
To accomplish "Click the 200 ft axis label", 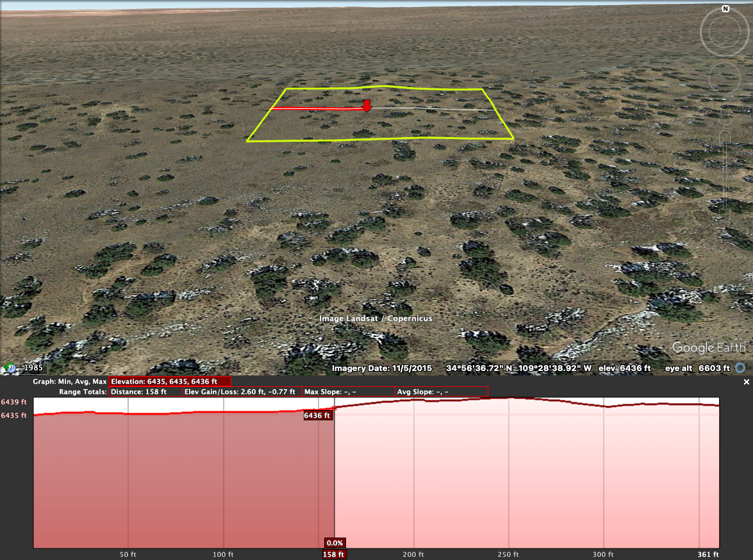I will [413, 554].
